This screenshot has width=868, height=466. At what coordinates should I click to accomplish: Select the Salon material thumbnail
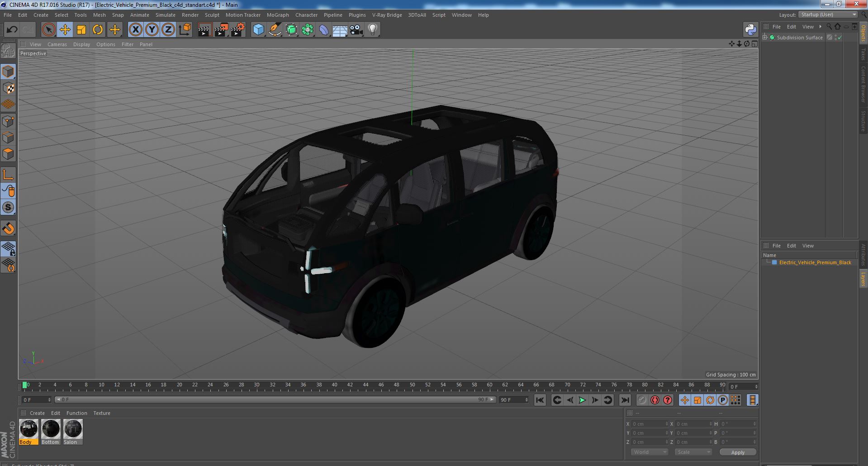tap(73, 429)
